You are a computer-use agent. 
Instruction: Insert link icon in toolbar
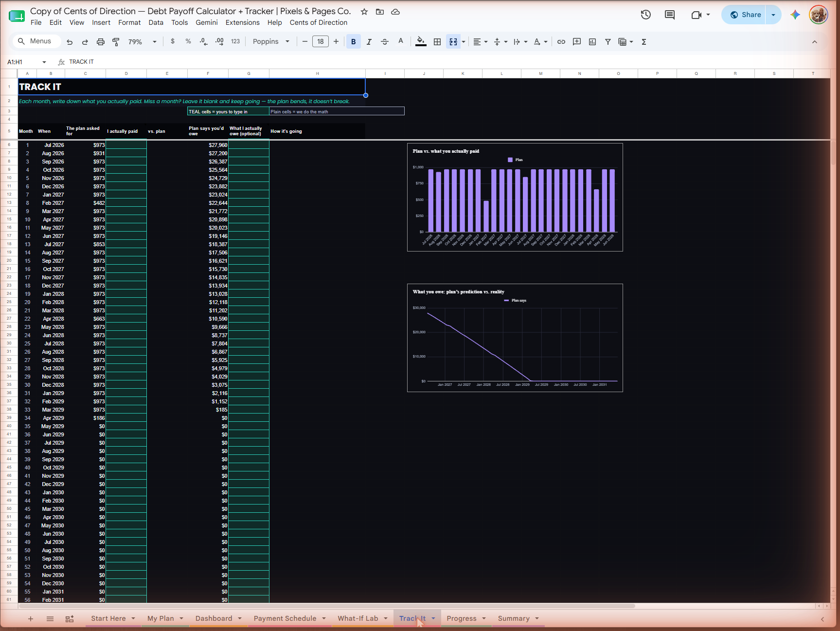point(561,42)
